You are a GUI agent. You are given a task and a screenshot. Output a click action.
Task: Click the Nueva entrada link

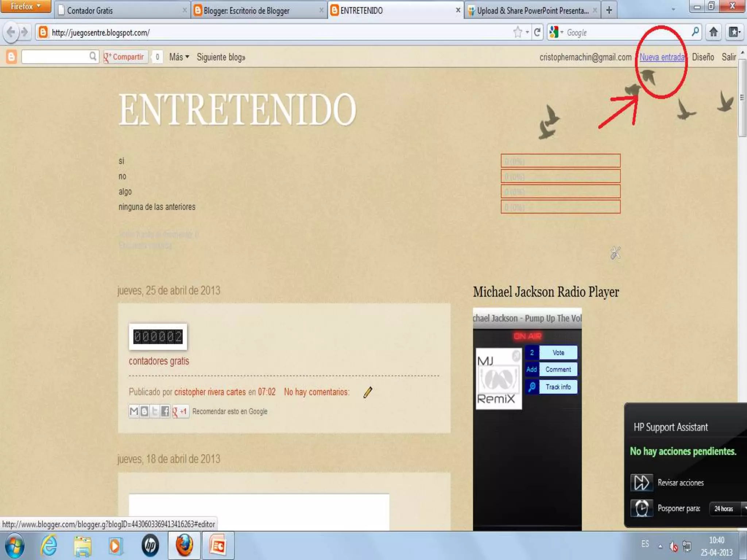[662, 57]
